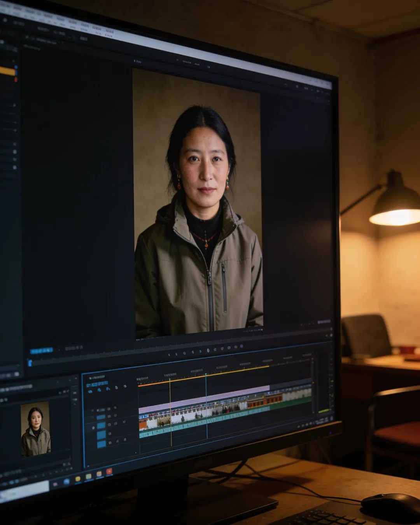Click the blue playhead line in timeline
This screenshot has width=420, height=525.
coord(206,406)
